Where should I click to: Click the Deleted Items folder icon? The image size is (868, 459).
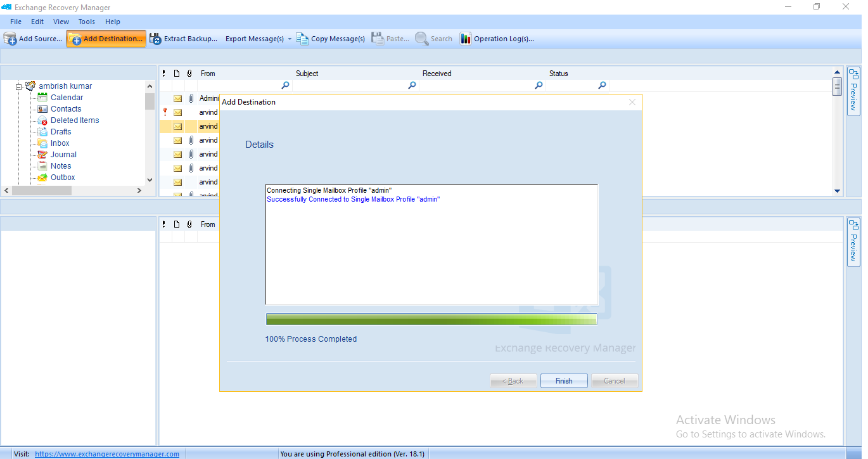42,120
